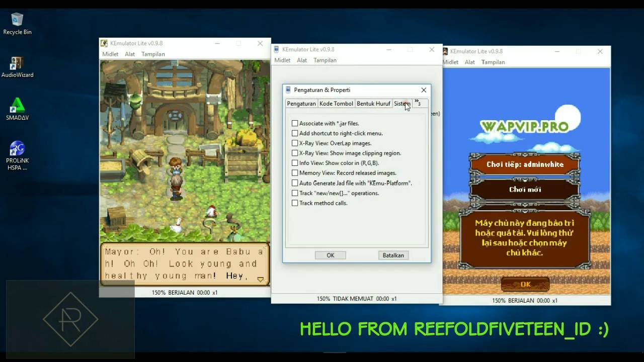Click the left window's BERJALAN status bar
This screenshot has width=644, height=362.
[x=185, y=293]
